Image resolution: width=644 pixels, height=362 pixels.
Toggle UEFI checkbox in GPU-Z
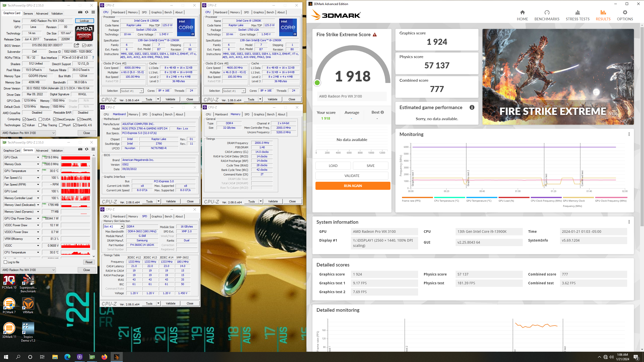click(84, 46)
